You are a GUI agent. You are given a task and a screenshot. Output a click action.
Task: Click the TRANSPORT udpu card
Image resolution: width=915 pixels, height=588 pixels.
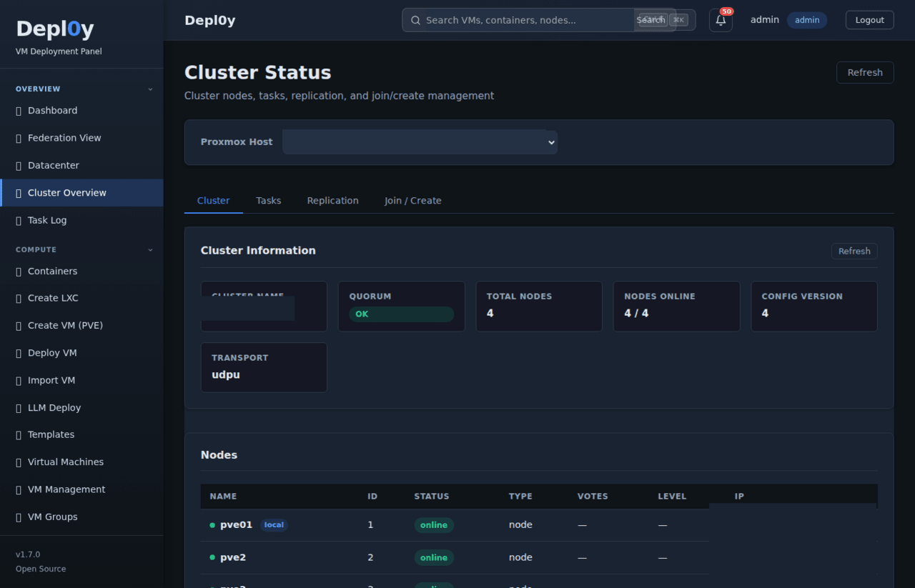pyautogui.click(x=264, y=367)
